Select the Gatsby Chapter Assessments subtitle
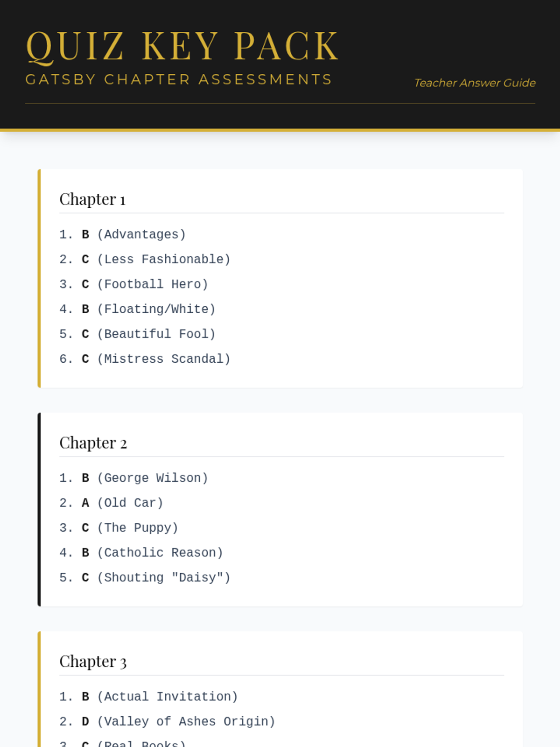 (x=179, y=79)
